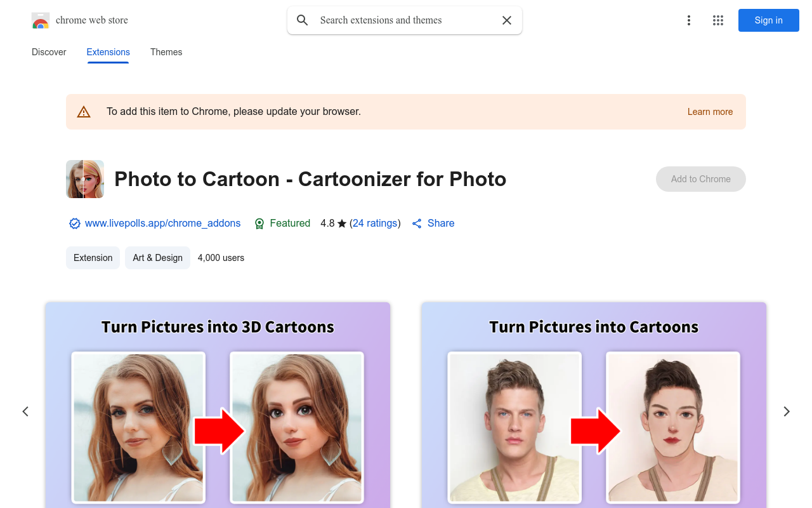Open the three-dot more options menu
This screenshot has height=508, width=812.
tap(689, 20)
